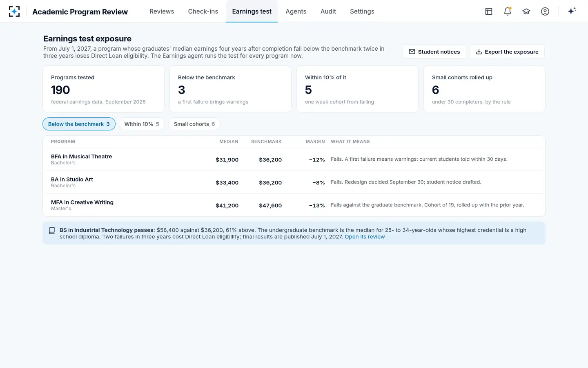Screen dimensions: 588x368
Task: Select the MFA in Creative Writing row title
Action: pos(82,202)
